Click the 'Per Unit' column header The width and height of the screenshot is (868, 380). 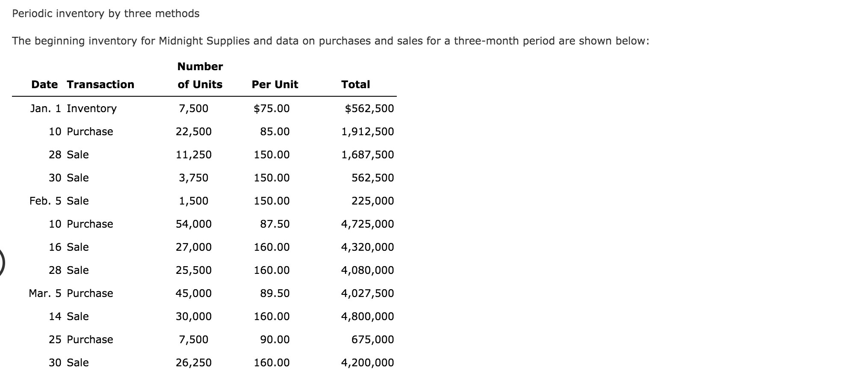[275, 84]
